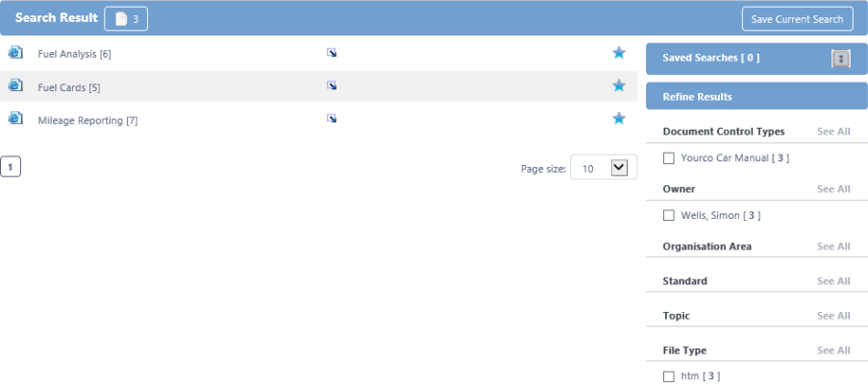Viewport: 868px width, 384px height.
Task: Tick the htm file type checkbox
Action: [x=669, y=377]
